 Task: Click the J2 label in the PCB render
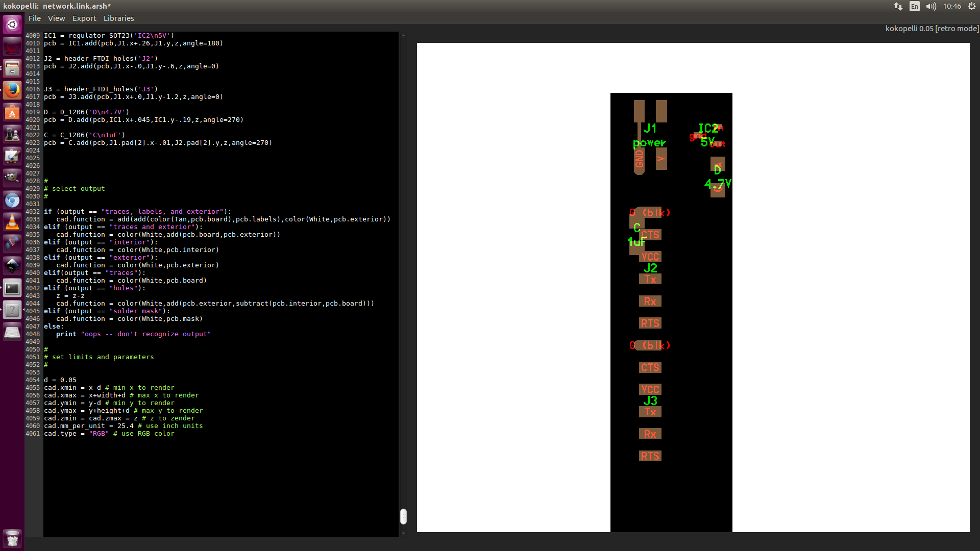pyautogui.click(x=650, y=268)
